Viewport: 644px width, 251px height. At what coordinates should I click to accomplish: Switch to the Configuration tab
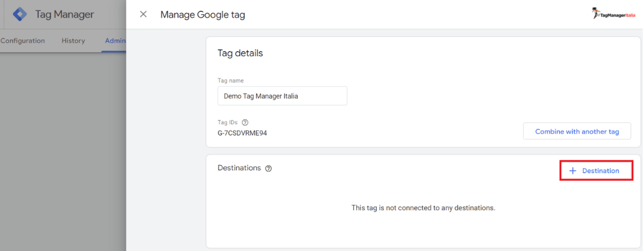[23, 40]
